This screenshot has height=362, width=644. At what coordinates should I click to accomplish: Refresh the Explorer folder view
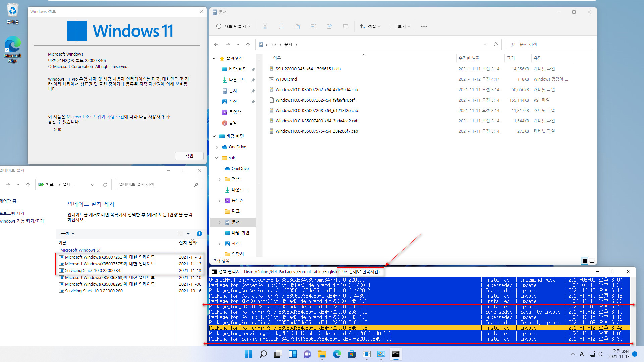pos(496,44)
